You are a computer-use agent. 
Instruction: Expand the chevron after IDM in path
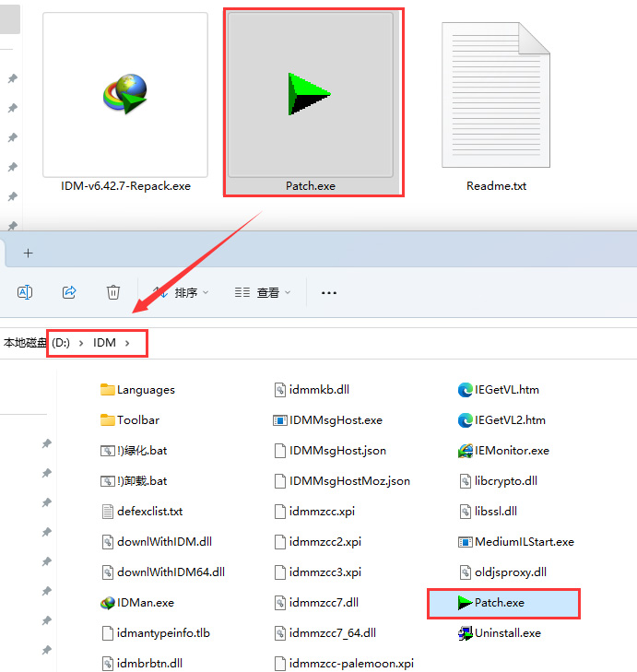127,343
